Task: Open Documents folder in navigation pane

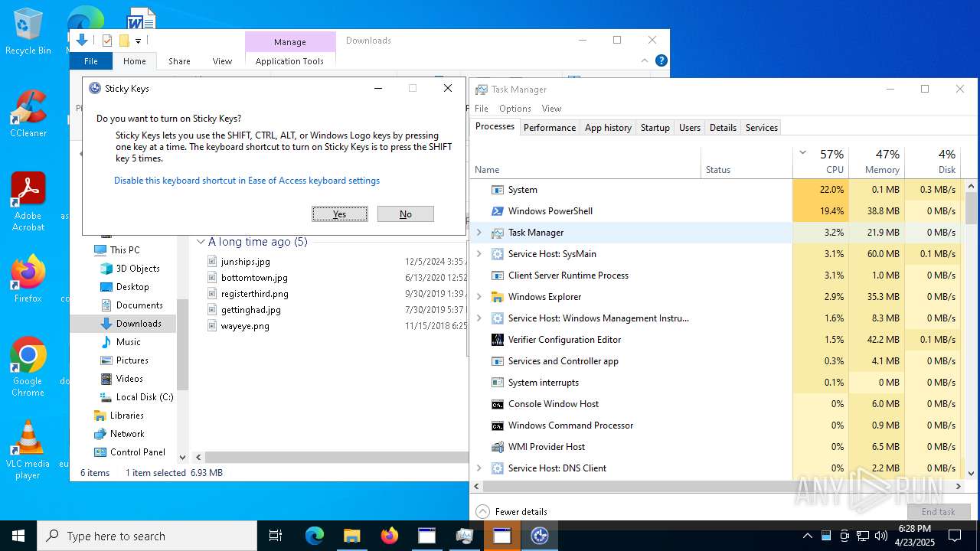Action: click(x=139, y=305)
